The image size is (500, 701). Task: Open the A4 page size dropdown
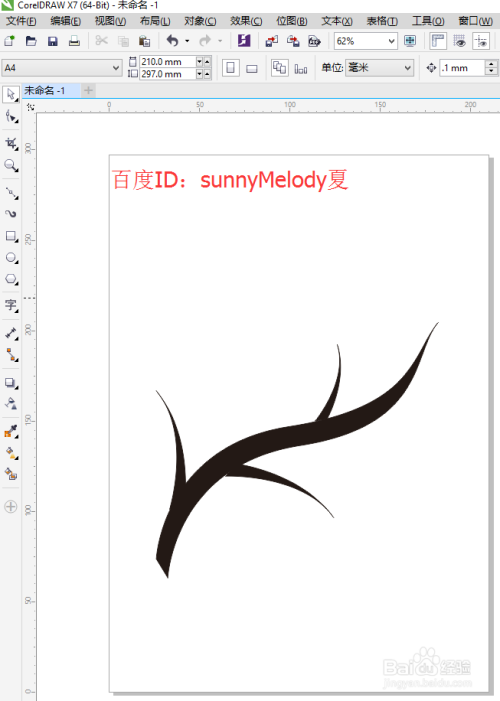[61, 68]
